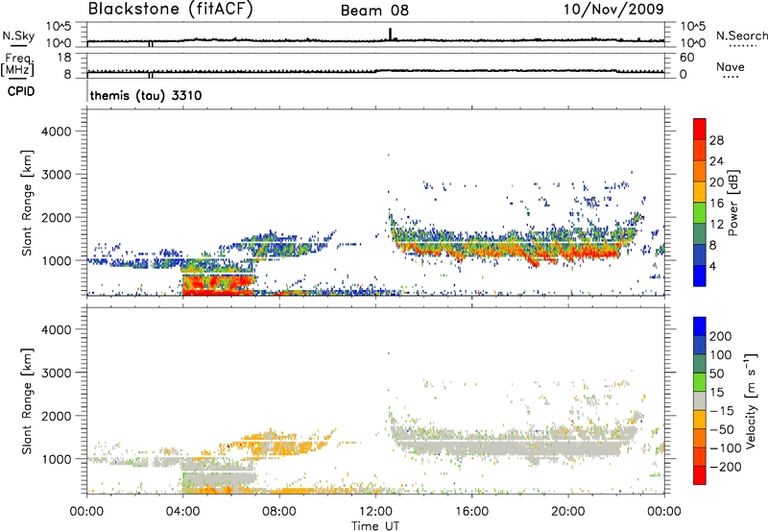This screenshot has height=532, width=768.
Task: Pick the grey segment of Velocity colorbar
Action: point(700,401)
